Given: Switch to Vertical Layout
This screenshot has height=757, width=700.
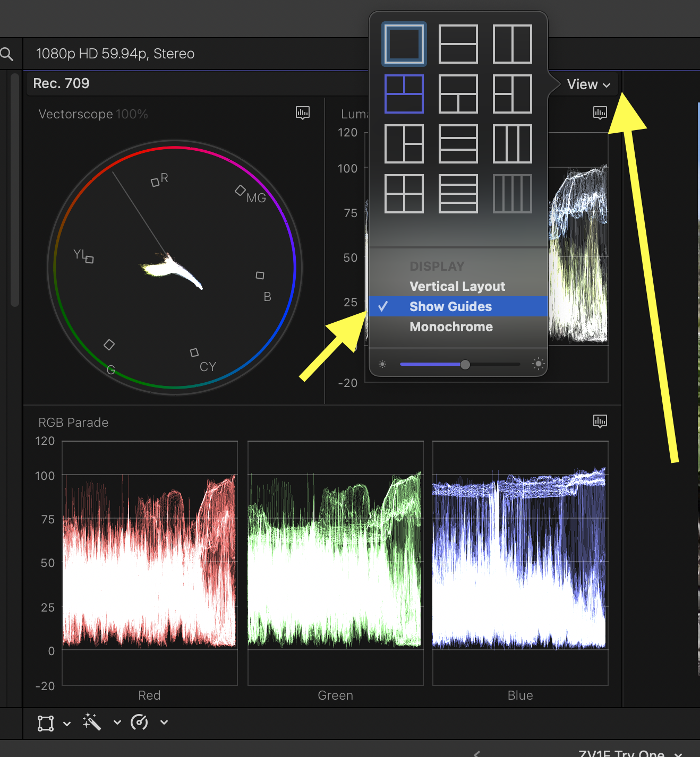Looking at the screenshot, I should click(457, 286).
